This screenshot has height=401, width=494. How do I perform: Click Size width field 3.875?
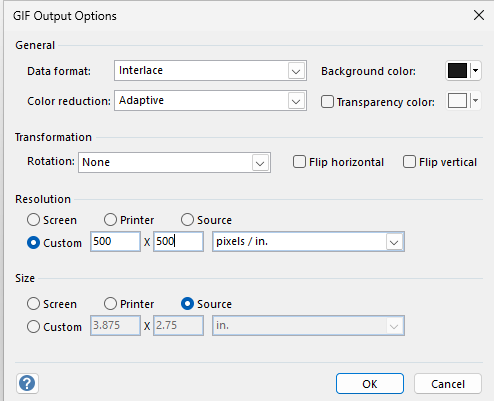(115, 326)
